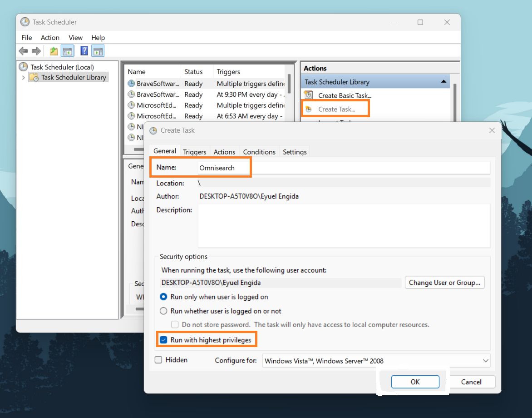Viewport: 532px width, 418px height.
Task: Toggle the Show/Hide Console Tree icon
Action: [x=68, y=51]
